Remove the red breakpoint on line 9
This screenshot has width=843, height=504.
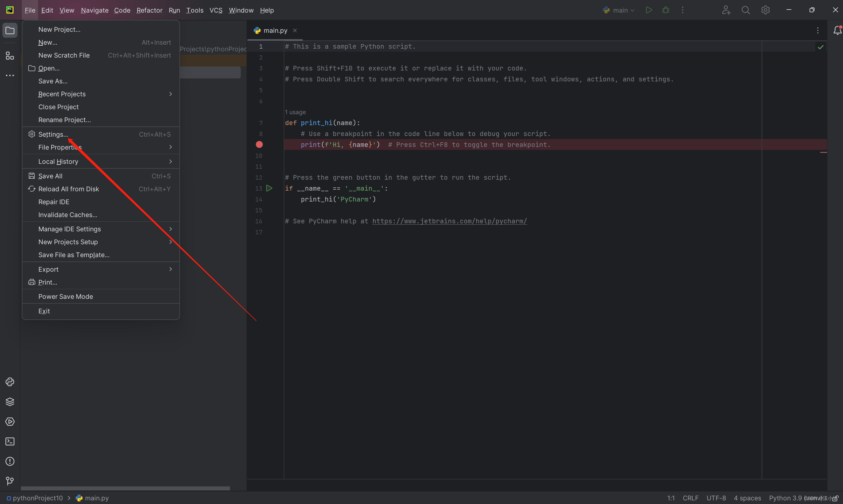(x=259, y=145)
